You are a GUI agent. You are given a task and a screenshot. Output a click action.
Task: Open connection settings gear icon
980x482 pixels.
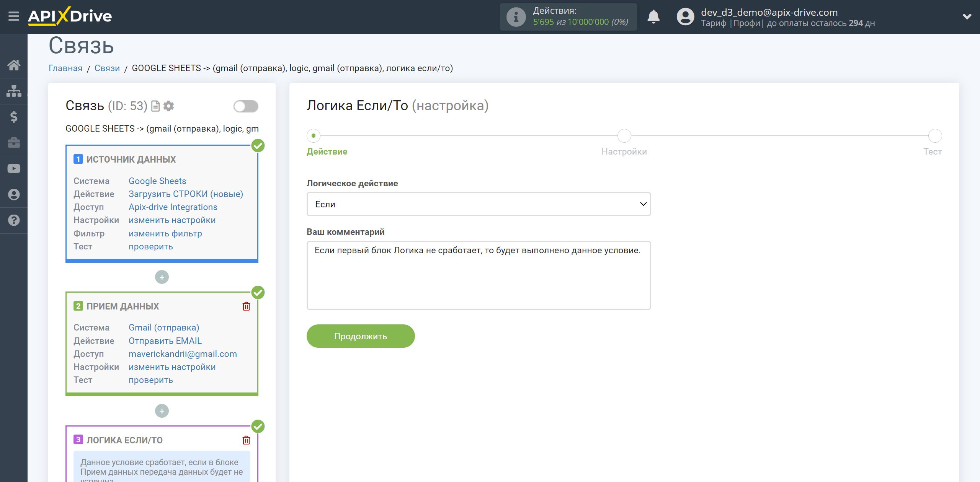coord(168,106)
